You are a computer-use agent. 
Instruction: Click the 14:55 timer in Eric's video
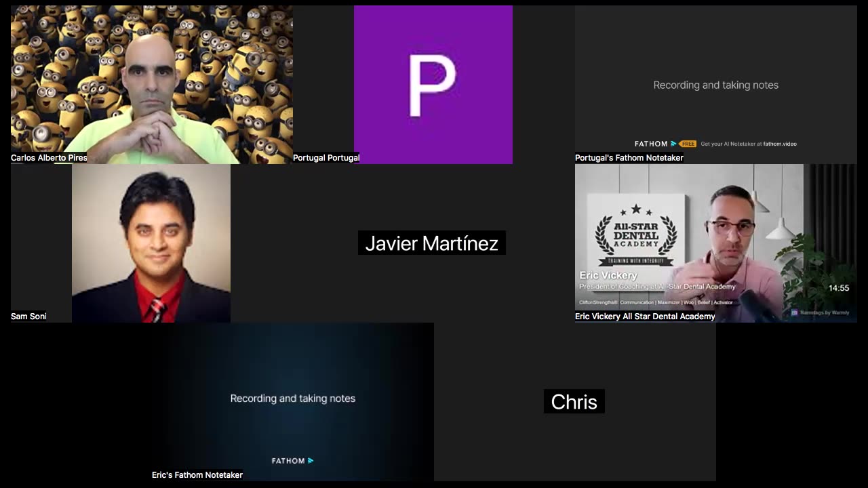pos(839,288)
